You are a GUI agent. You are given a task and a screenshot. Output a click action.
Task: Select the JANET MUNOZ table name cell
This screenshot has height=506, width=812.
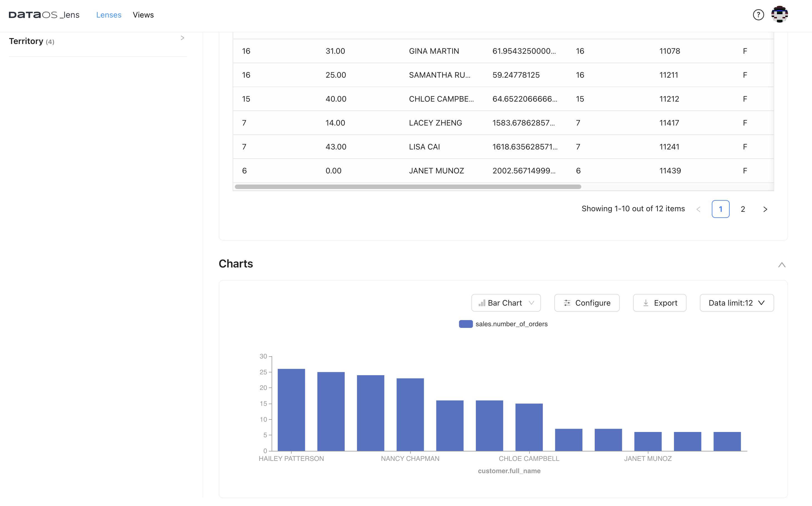pyautogui.click(x=436, y=171)
